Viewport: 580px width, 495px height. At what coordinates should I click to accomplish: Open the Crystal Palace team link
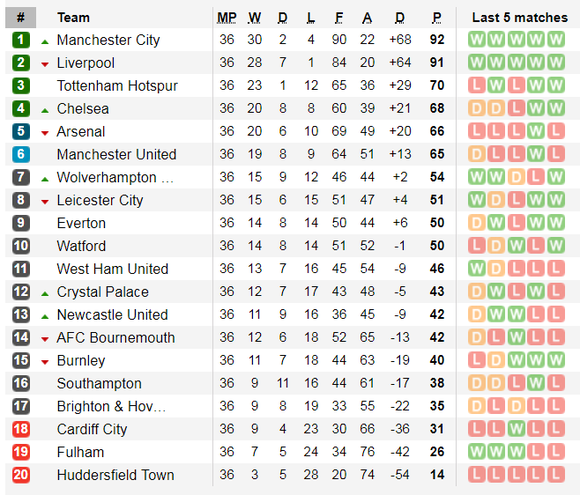pyautogui.click(x=102, y=292)
